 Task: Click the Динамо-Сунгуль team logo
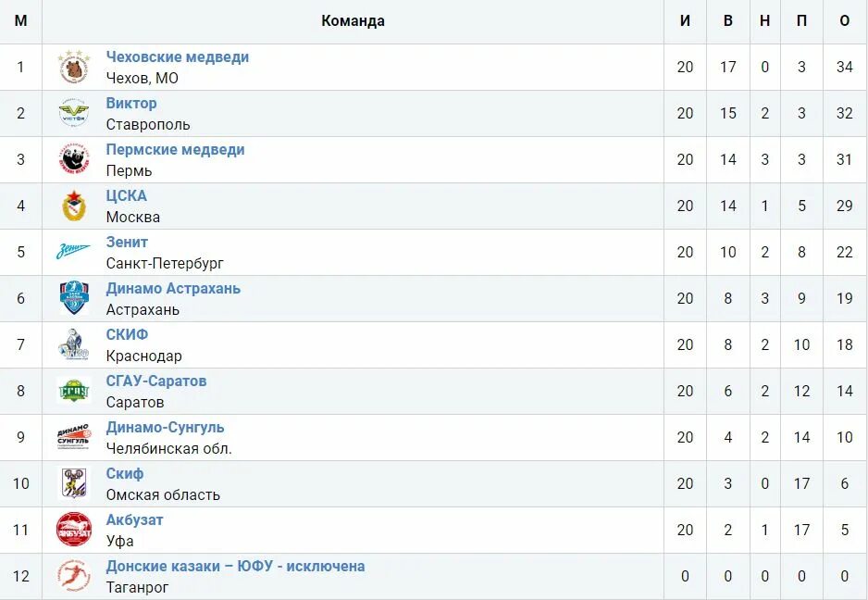click(74, 437)
